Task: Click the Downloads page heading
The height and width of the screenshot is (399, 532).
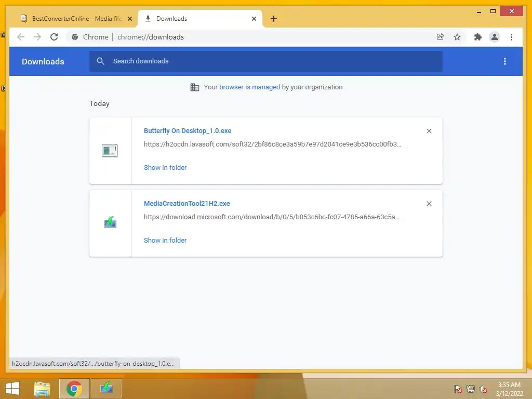Action: 43,61
